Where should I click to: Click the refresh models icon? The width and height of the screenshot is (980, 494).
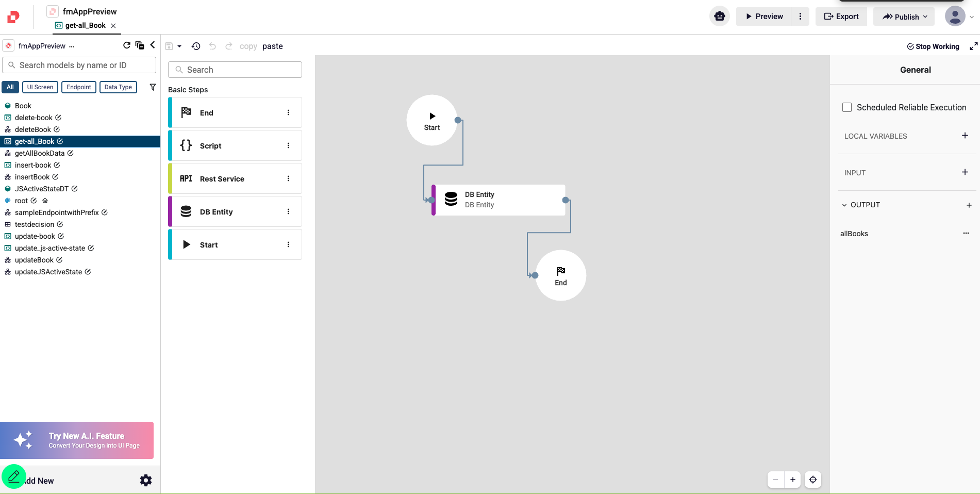pyautogui.click(x=126, y=45)
